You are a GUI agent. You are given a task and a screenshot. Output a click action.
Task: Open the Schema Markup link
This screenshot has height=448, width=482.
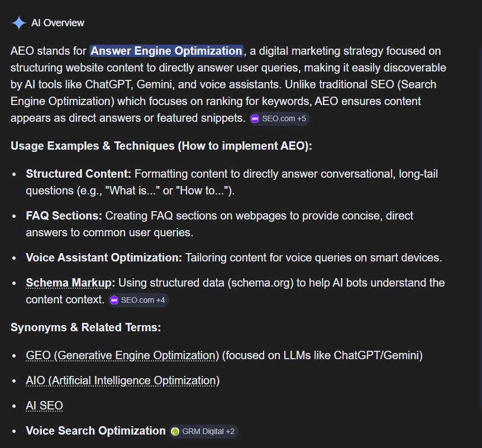pyautogui.click(x=68, y=283)
